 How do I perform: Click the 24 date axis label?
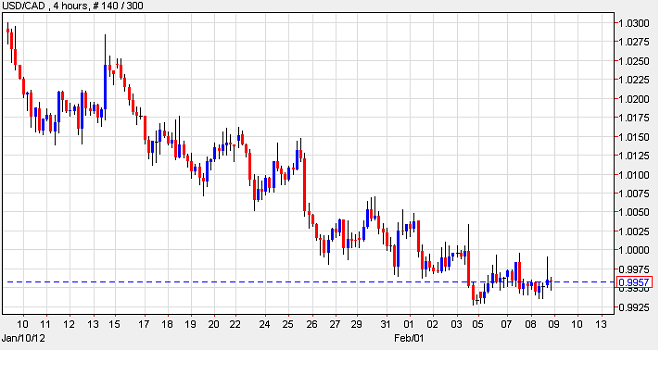coord(264,325)
